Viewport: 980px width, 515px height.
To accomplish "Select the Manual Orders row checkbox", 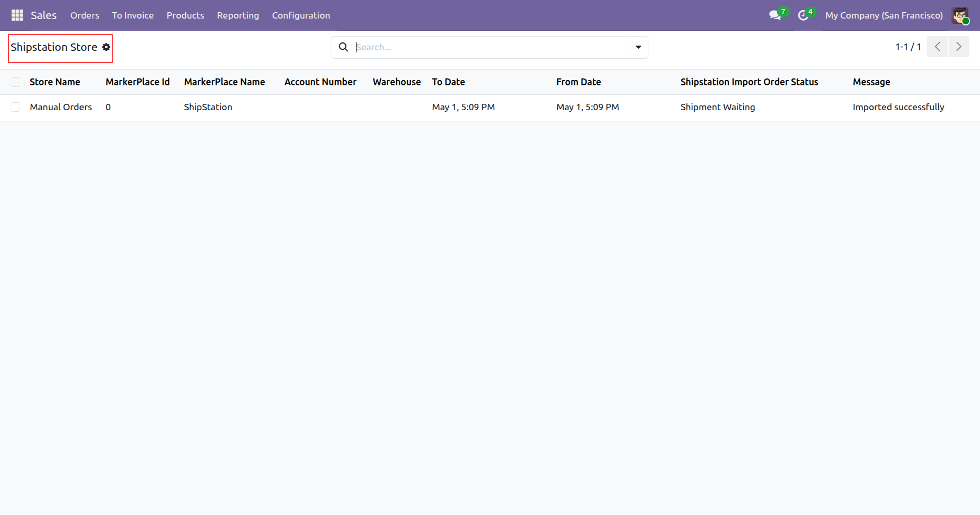I will (x=15, y=107).
